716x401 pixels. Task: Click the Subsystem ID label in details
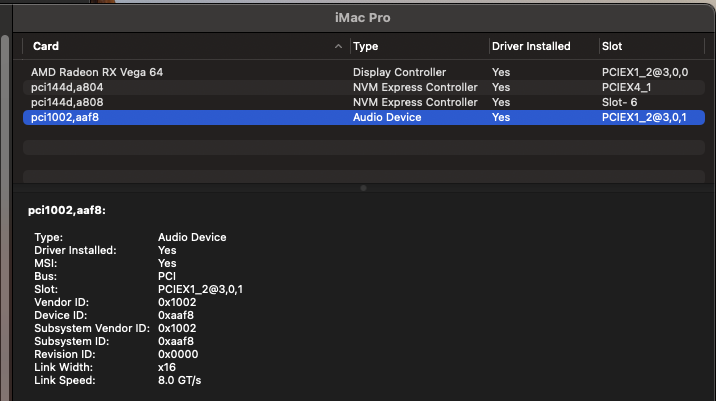coord(72,341)
